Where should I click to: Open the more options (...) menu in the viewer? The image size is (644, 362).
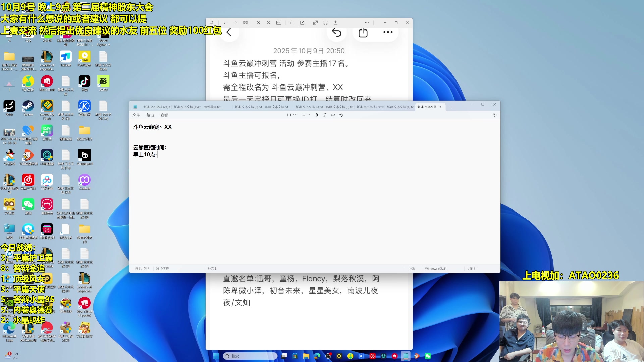click(367, 22)
